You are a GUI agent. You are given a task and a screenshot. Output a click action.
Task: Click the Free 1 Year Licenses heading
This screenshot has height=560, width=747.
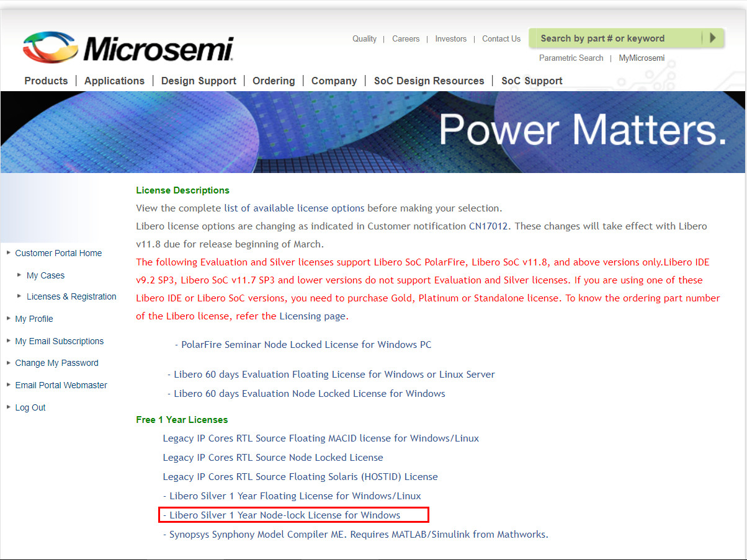[x=182, y=420]
